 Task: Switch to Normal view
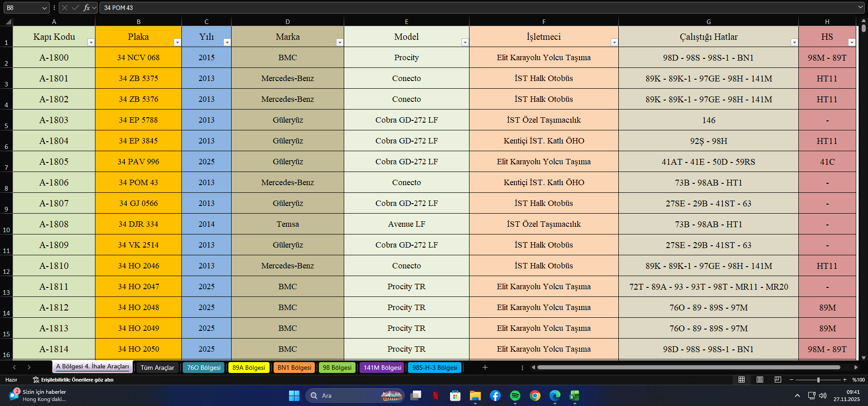coord(741,380)
